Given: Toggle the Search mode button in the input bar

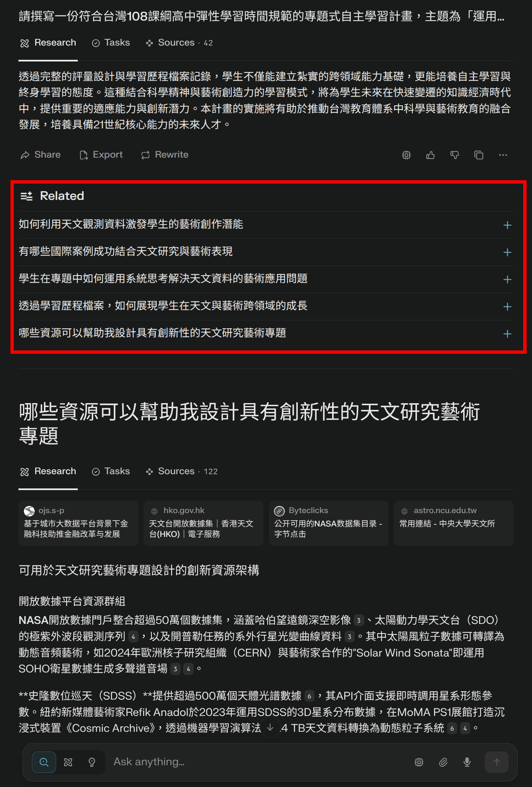Looking at the screenshot, I should (x=44, y=762).
